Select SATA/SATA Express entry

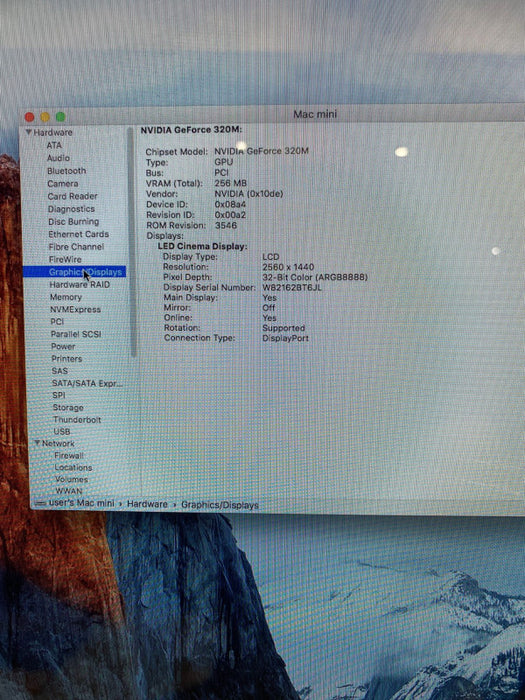[x=87, y=383]
